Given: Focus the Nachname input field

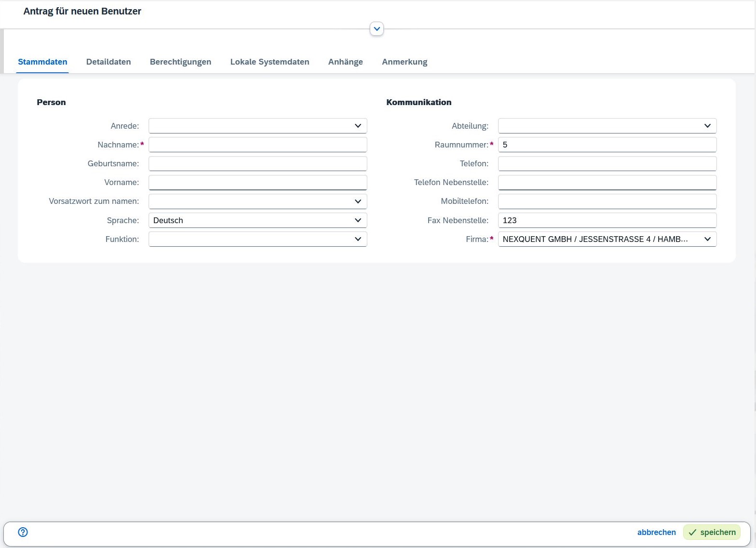Looking at the screenshot, I should click(x=257, y=145).
